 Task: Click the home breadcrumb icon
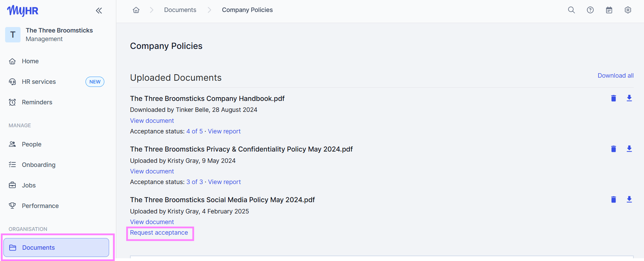(136, 10)
